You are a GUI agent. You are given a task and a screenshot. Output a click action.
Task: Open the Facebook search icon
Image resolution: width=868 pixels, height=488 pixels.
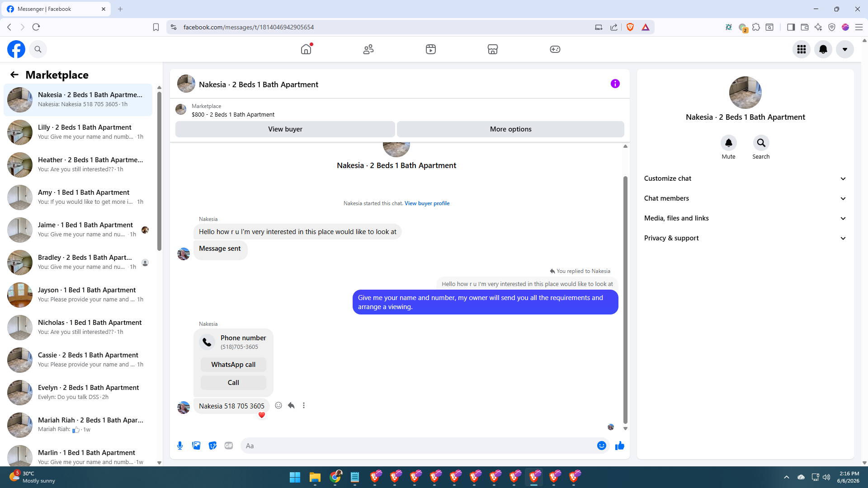click(x=38, y=49)
